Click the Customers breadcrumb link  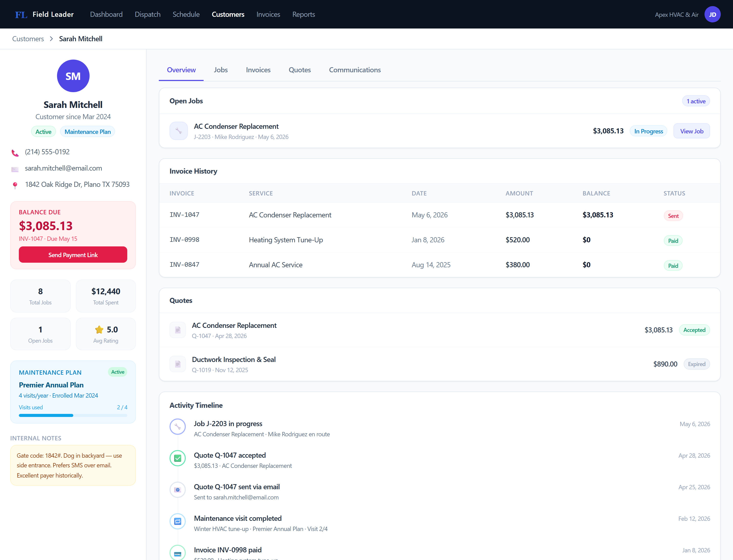click(x=28, y=39)
